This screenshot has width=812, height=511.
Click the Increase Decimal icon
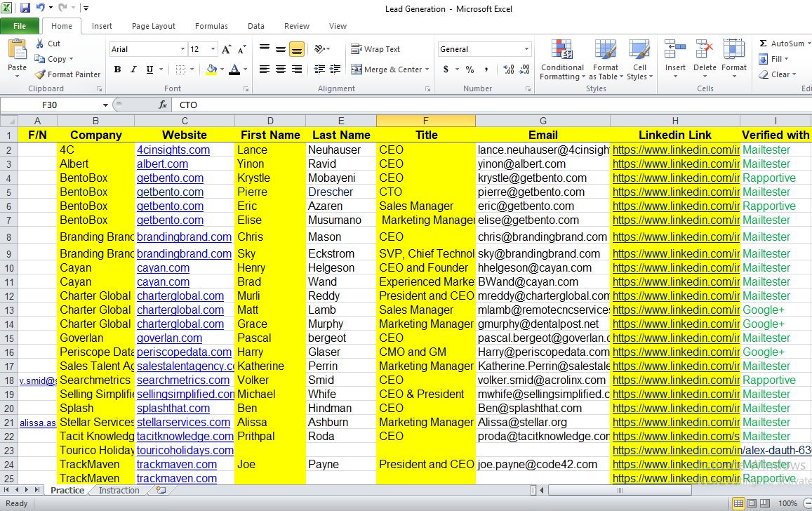click(509, 69)
